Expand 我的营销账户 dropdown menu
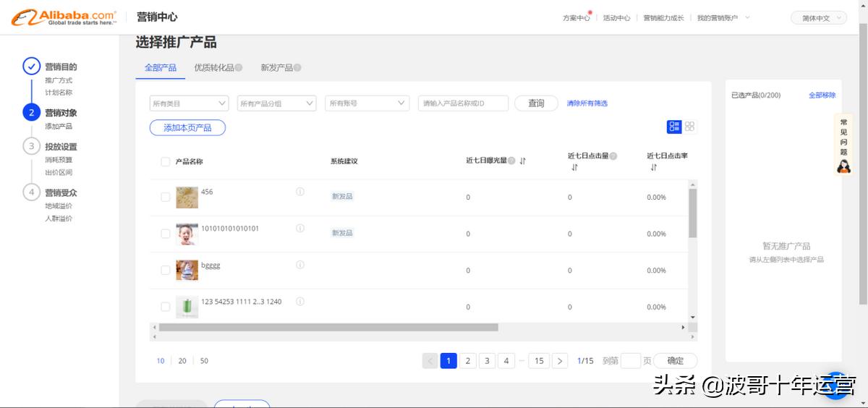Viewport: 868px width, 408px height. (x=723, y=18)
